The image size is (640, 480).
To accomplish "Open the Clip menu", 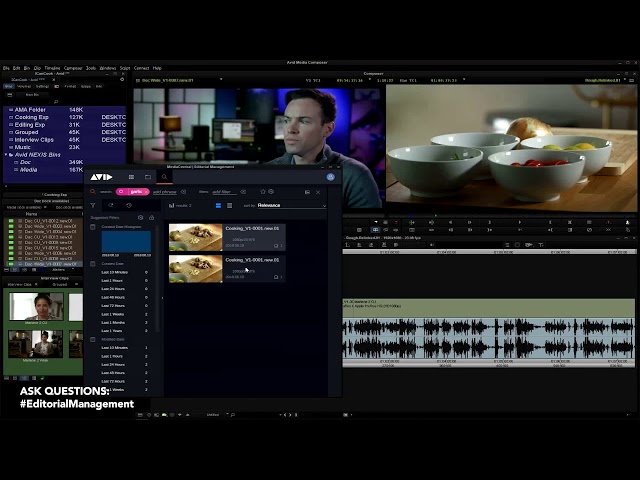I will point(37,68).
